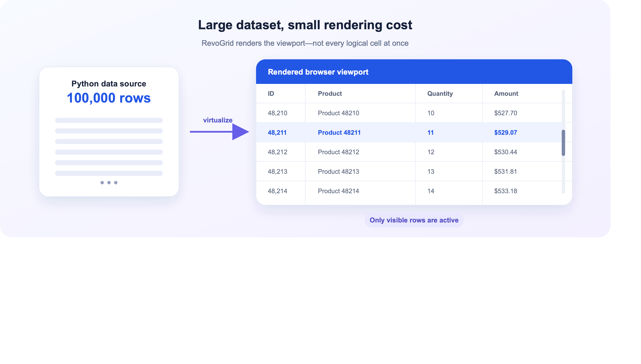Click the quantity 13 cell
The image size is (641, 364).
(449, 171)
